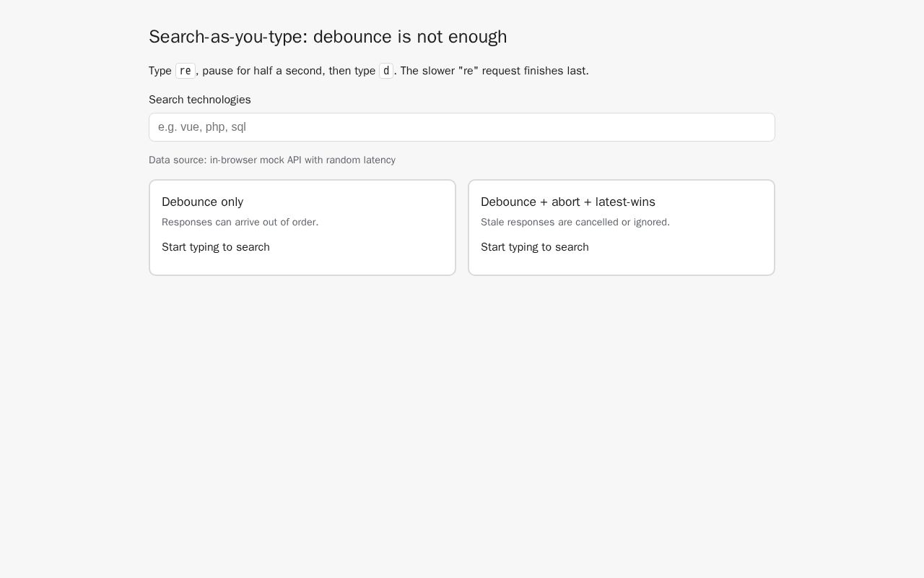Click the 'Debounce + abort + latest-wins' title
Image resolution: width=924 pixels, height=578 pixels.
click(568, 202)
